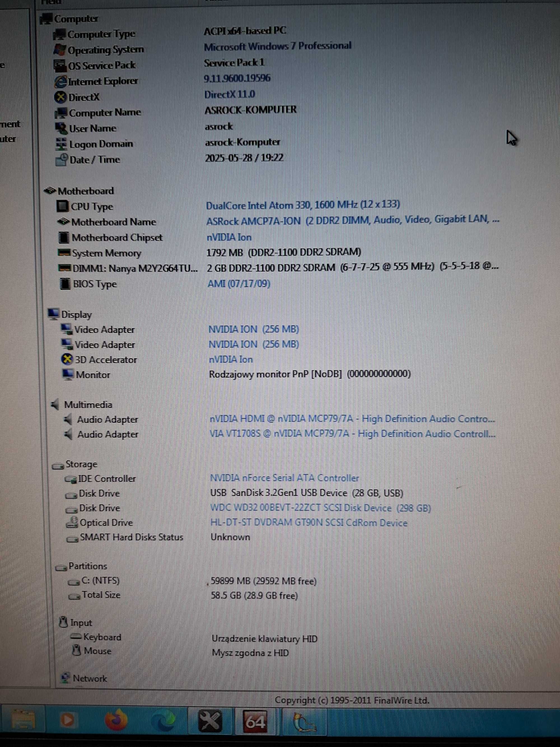
Task: Open Microsoft Edge from the taskbar
Action: (x=163, y=721)
